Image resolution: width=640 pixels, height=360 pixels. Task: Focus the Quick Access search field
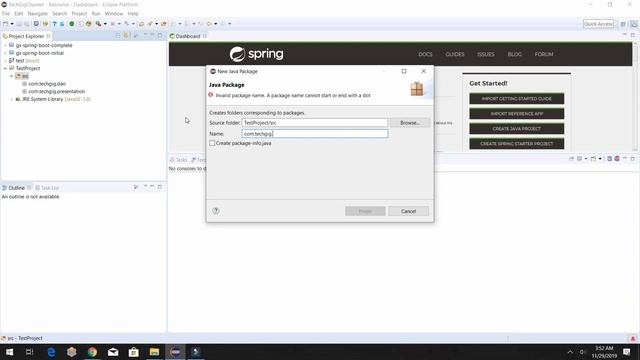[598, 24]
